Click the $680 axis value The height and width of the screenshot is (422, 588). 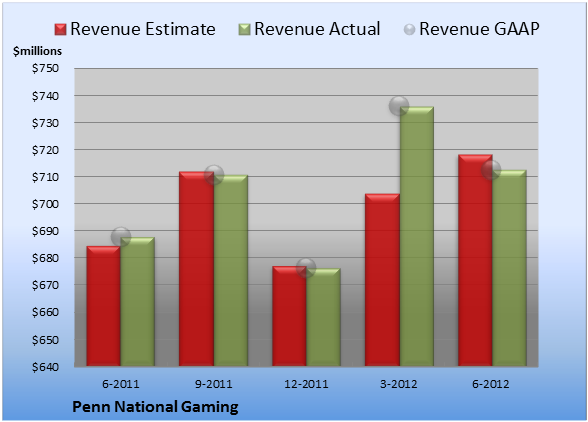45,258
